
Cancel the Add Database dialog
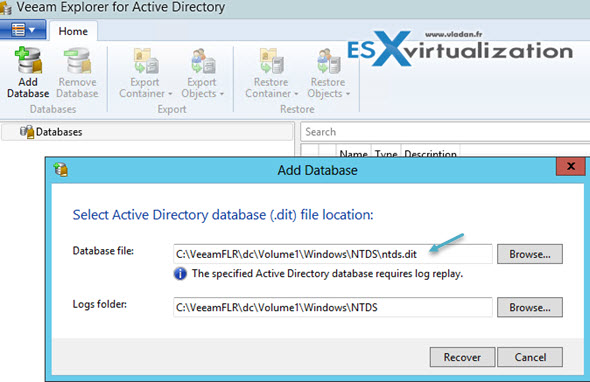530,357
